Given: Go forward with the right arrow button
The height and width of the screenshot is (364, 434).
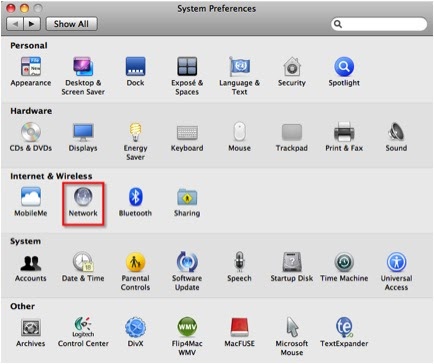Looking at the screenshot, I should [32, 24].
